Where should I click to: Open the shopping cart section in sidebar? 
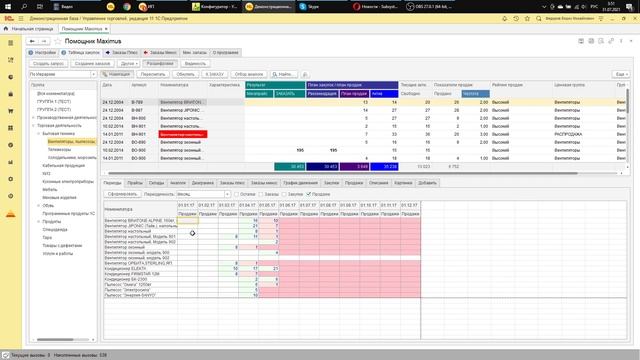pos(11,111)
